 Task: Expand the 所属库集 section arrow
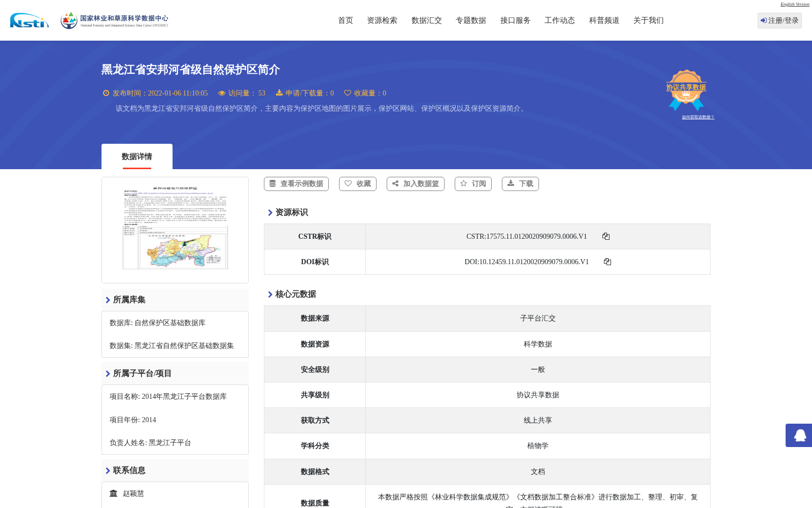pyautogui.click(x=108, y=300)
